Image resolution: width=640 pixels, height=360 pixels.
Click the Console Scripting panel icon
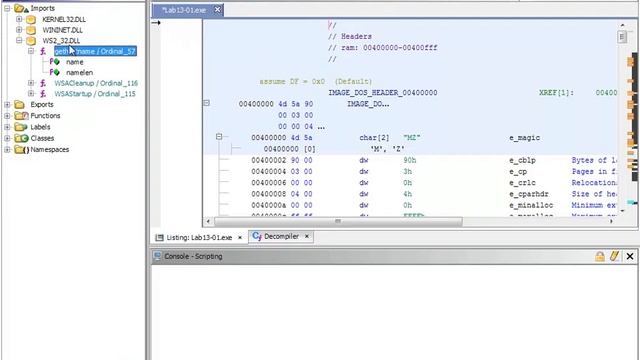[x=157, y=256]
